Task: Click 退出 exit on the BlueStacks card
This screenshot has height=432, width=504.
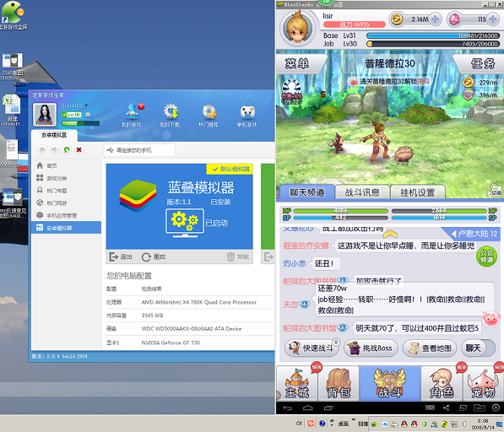Action: (x=121, y=256)
